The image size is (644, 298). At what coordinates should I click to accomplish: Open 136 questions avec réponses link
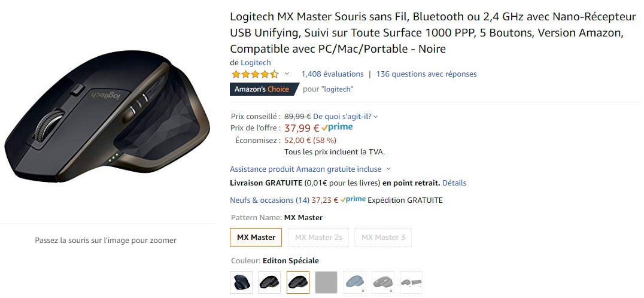(426, 74)
